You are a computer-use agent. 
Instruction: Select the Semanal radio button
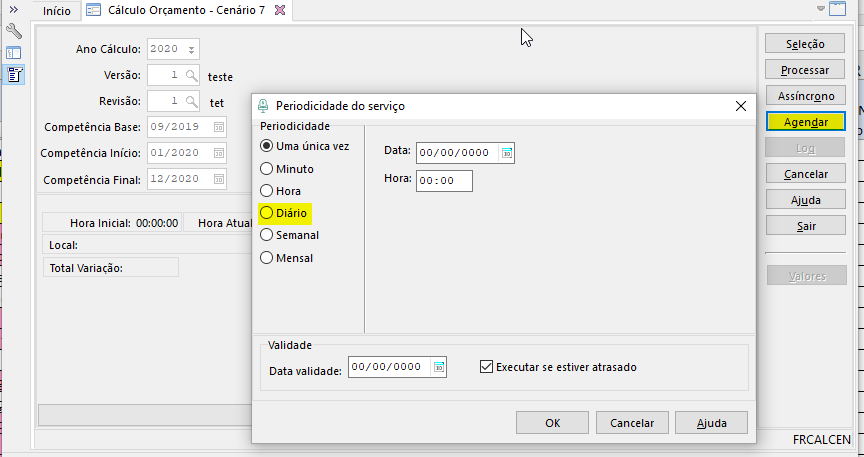pyautogui.click(x=267, y=235)
